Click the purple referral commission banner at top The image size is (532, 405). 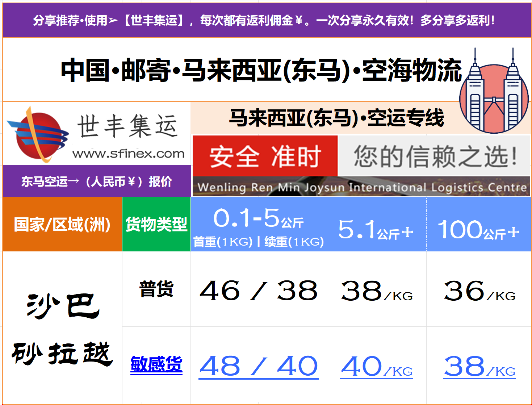click(267, 20)
